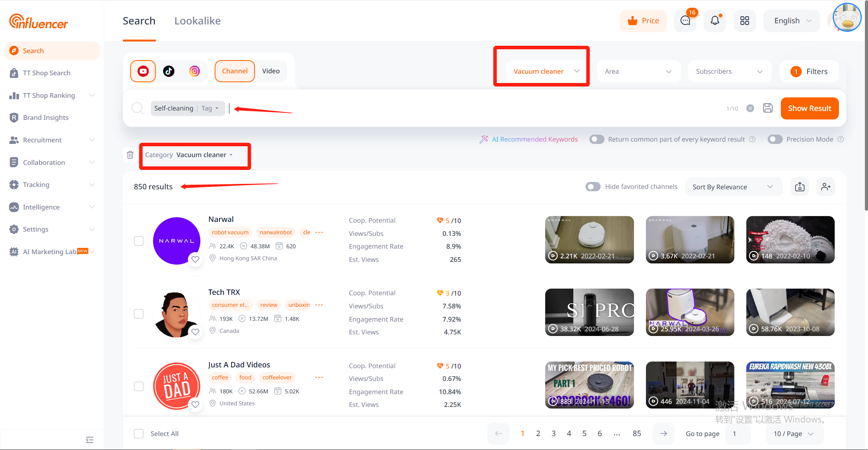Open the Narwal 2.21K views video thumbnail
This screenshot has width=868, height=450.
coord(589,240)
